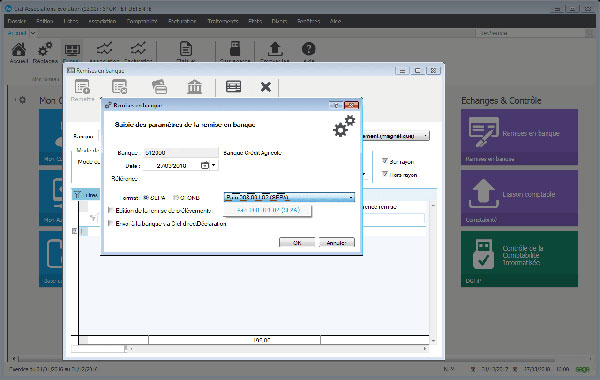The width and height of the screenshot is (600, 380).
Task: Click the funnel filter icon in Remises list header
Action: 77,195
